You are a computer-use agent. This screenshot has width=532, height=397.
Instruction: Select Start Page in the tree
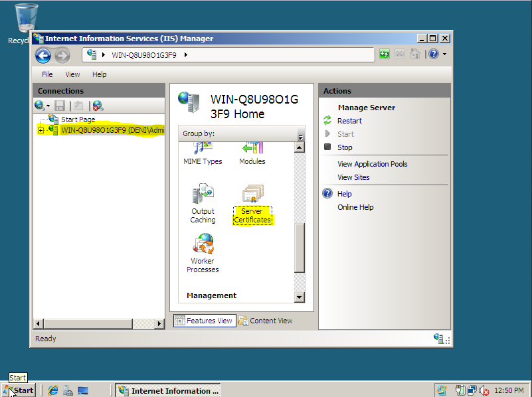click(78, 119)
